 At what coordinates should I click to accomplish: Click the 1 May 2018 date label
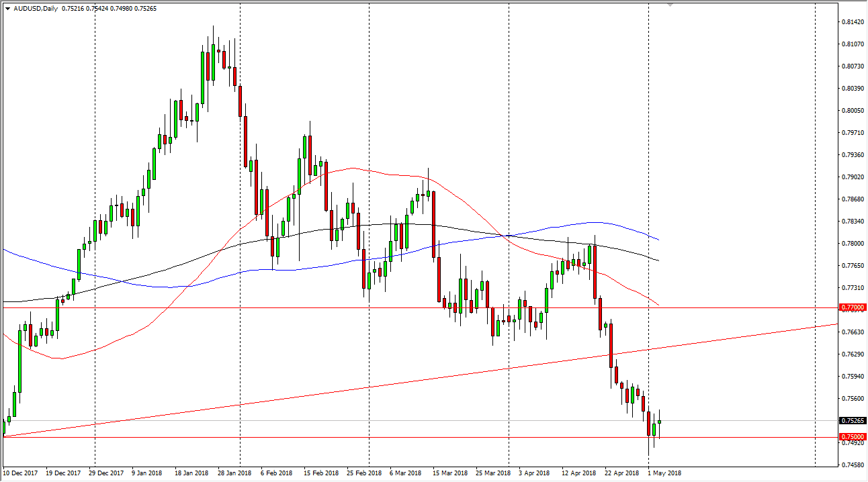click(x=665, y=472)
